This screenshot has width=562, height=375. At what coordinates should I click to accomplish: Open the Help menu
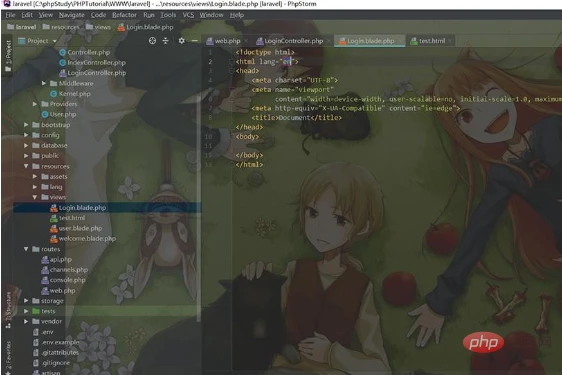click(237, 15)
